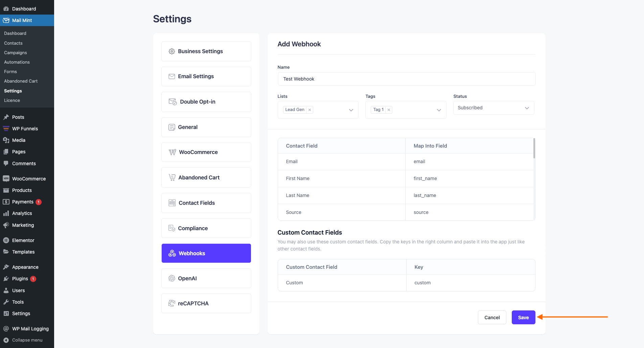Switch to Contact Fields settings
The width and height of the screenshot is (644, 348).
click(x=206, y=203)
